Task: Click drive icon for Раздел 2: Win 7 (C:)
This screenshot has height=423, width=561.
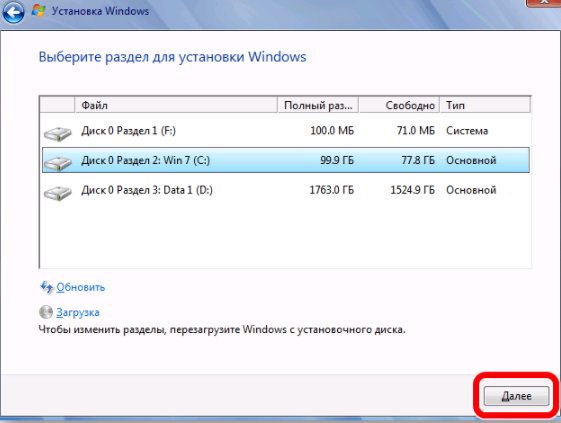Action: point(58,163)
